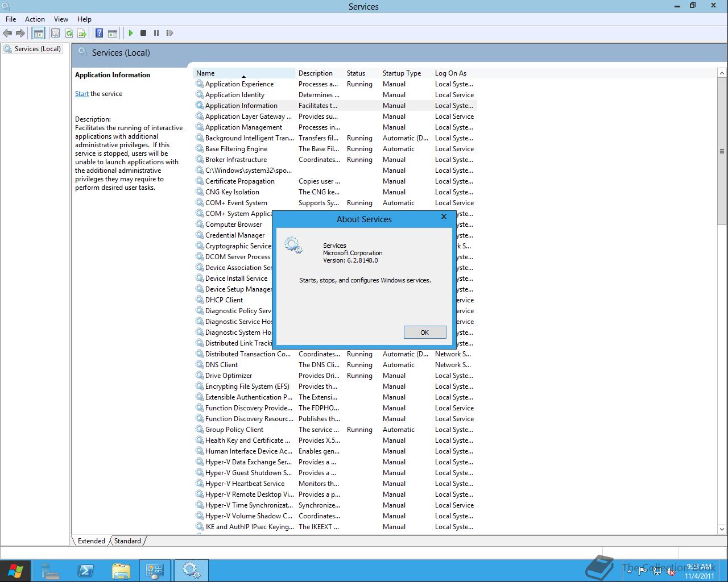Click the Stop Service square icon
728x582 pixels.
(x=143, y=33)
